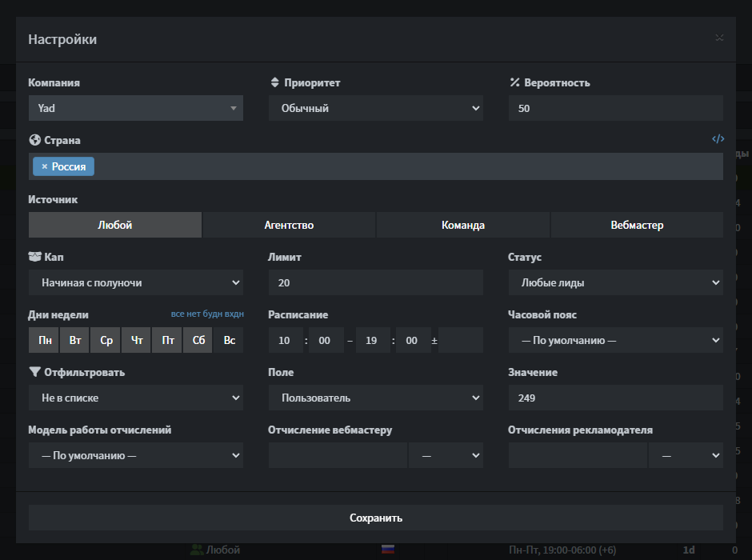Click schedule start hour field 10

pyautogui.click(x=286, y=340)
